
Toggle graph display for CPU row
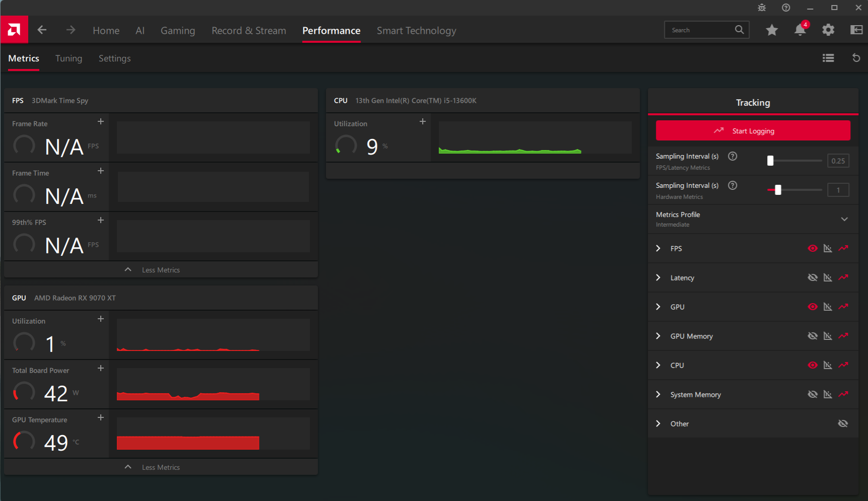pyautogui.click(x=828, y=365)
